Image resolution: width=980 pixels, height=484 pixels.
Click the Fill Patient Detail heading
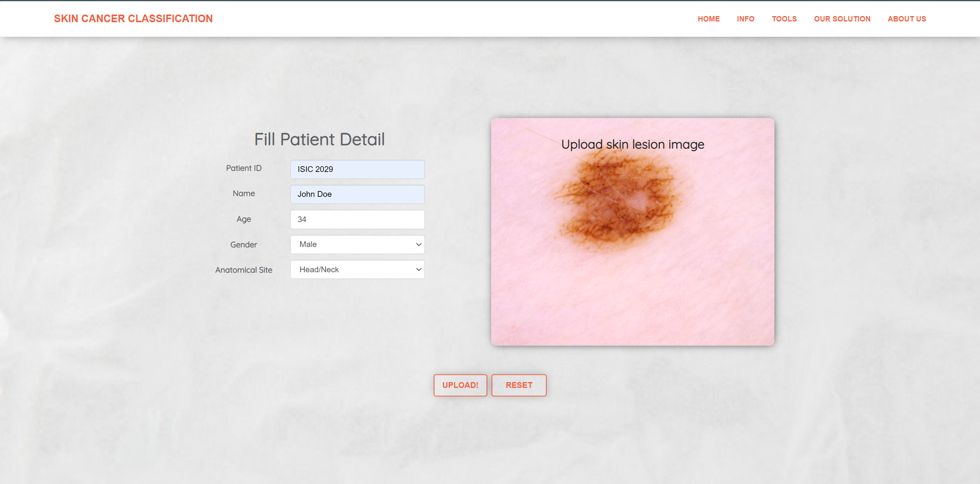(x=319, y=139)
